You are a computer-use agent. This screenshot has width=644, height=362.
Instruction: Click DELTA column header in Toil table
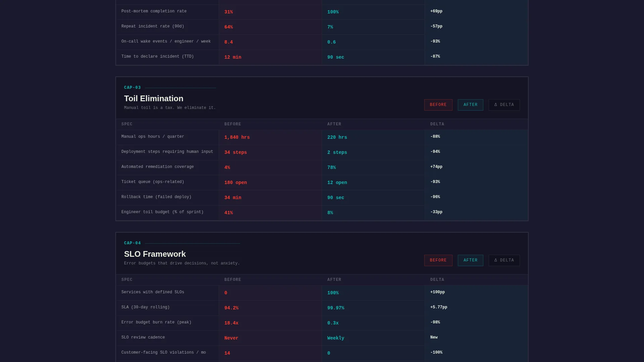click(x=437, y=124)
